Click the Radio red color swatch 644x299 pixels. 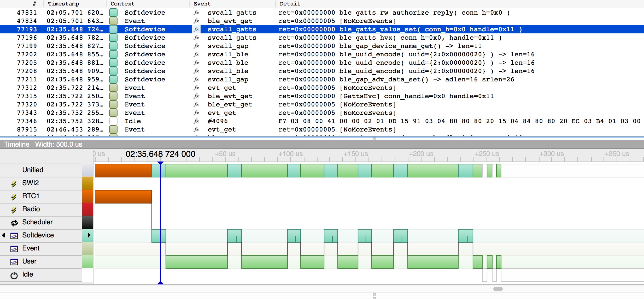click(x=88, y=210)
